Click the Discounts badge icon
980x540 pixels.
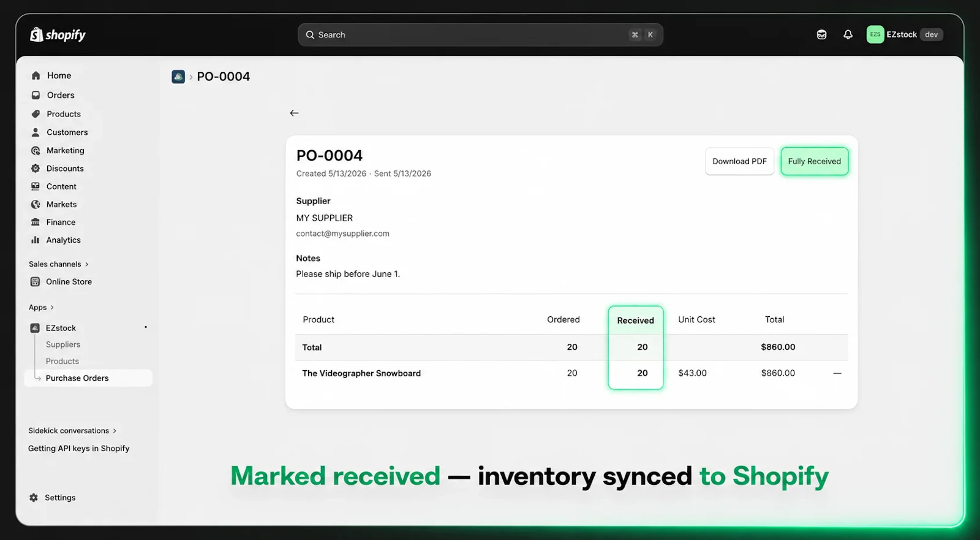coord(36,169)
